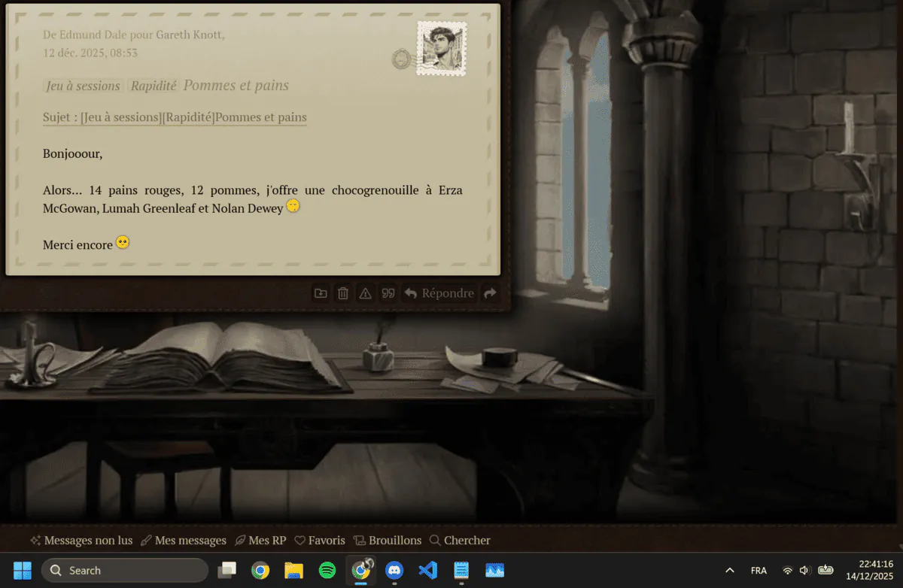
Task: Click the recipient name Gareth Knott
Action: (188, 35)
